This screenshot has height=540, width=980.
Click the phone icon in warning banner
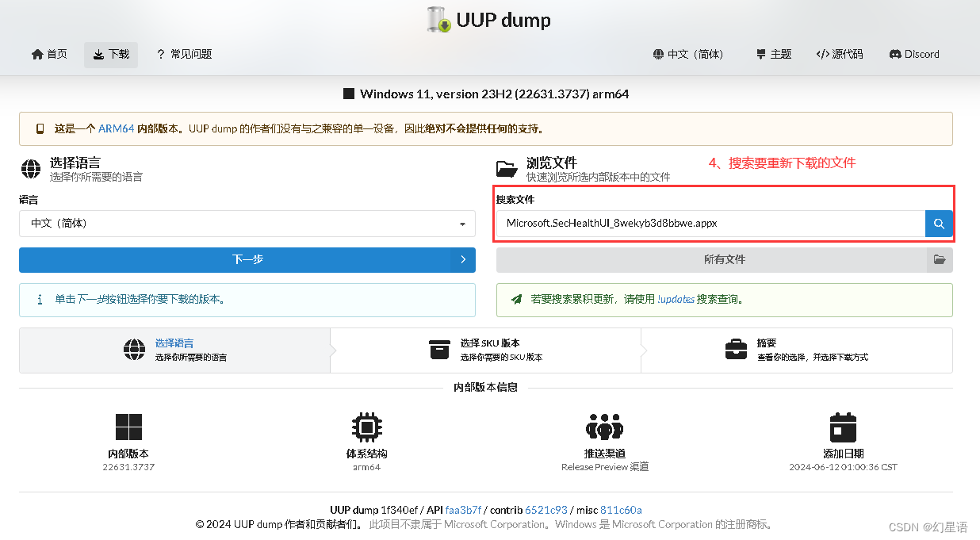[40, 128]
